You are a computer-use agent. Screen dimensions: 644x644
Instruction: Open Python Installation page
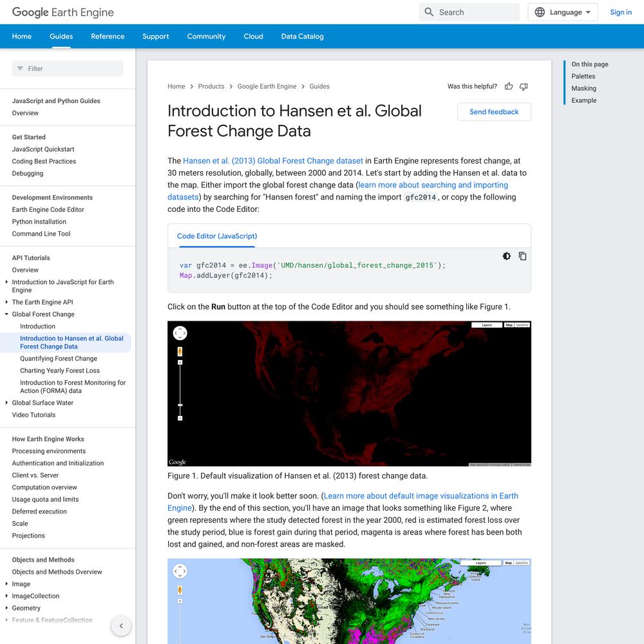[39, 222]
